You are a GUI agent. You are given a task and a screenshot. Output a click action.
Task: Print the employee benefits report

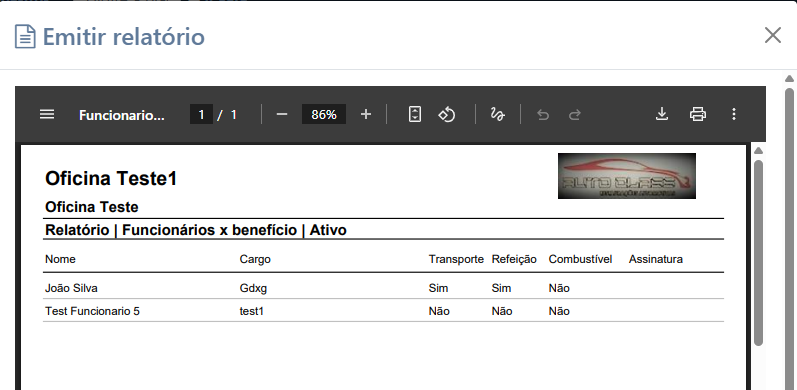coord(697,114)
